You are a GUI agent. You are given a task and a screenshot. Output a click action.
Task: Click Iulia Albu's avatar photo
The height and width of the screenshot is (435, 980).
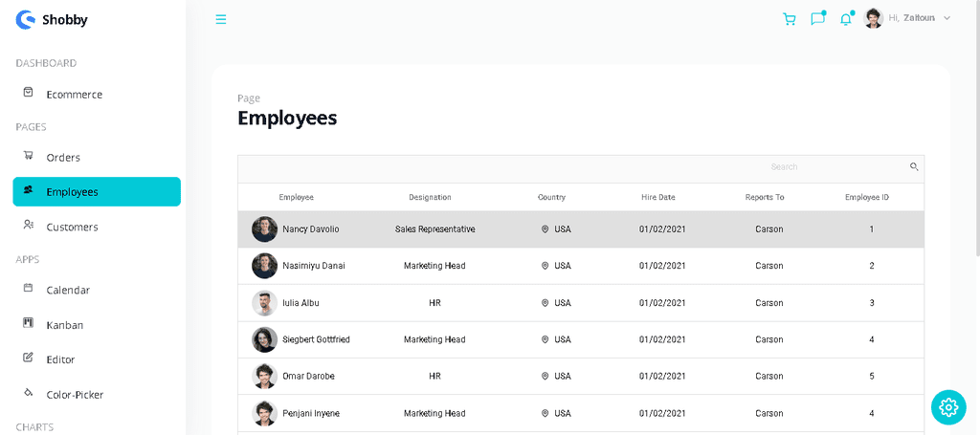point(264,303)
